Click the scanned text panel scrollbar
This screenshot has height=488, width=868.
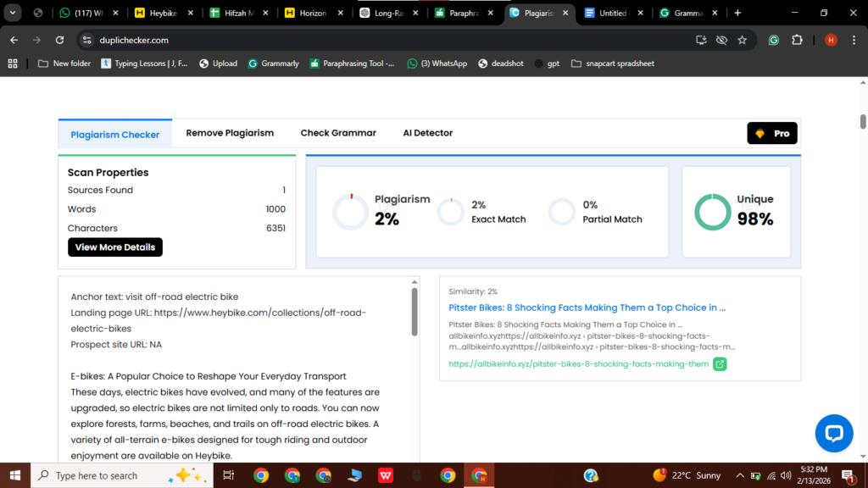click(x=415, y=313)
